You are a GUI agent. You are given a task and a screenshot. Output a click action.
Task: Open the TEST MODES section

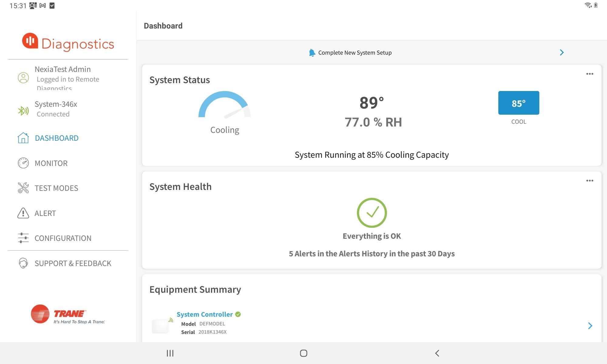(x=56, y=188)
